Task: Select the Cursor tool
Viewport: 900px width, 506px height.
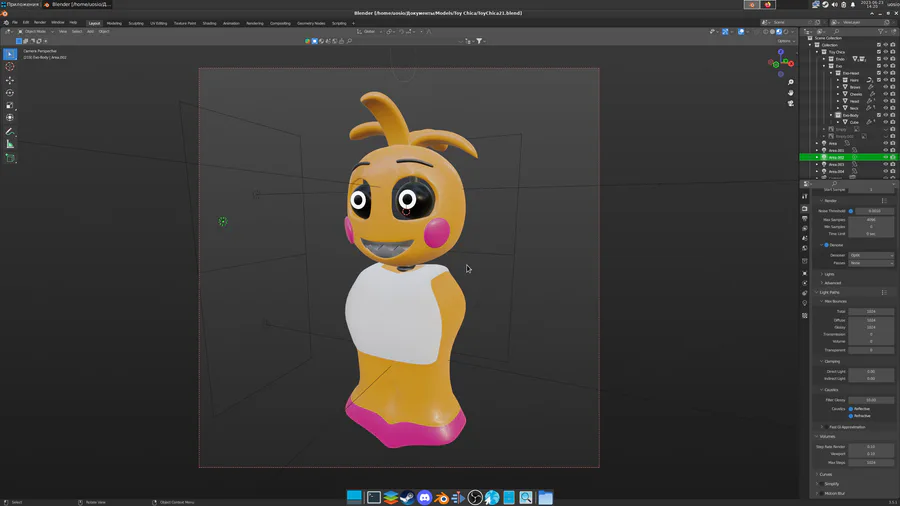Action: click(x=10, y=67)
